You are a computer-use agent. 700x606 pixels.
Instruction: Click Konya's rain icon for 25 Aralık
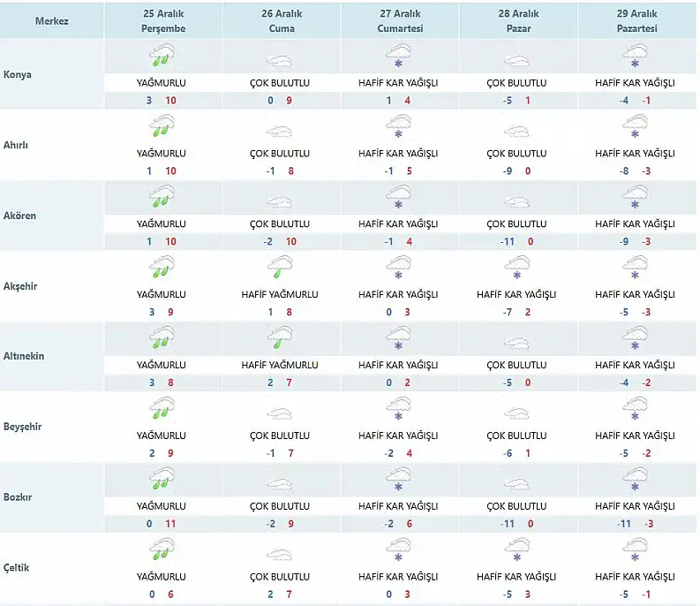[x=161, y=58]
